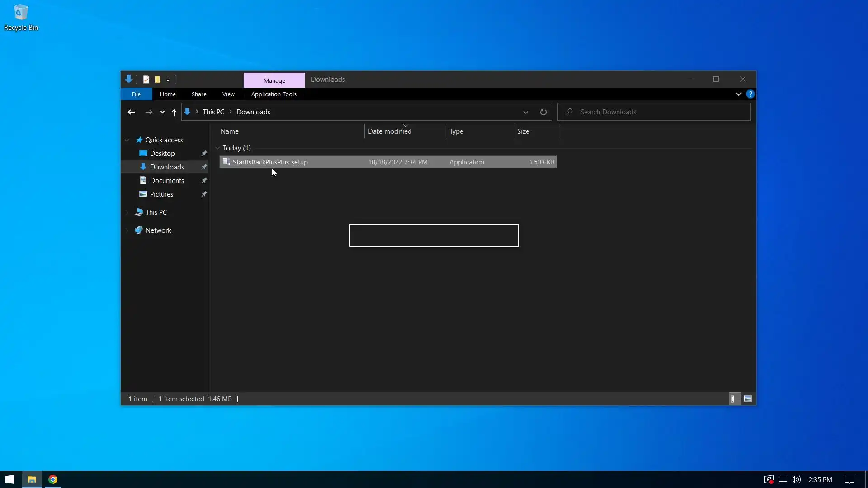Screen dimensions: 868x488
Task: Switch to large icons view in status bar
Action: coord(747,399)
